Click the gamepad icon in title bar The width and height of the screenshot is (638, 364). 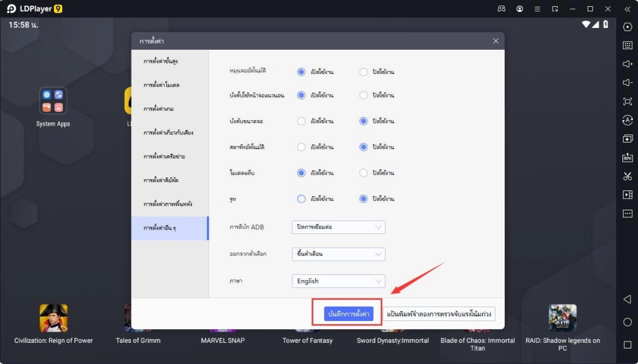click(x=502, y=9)
